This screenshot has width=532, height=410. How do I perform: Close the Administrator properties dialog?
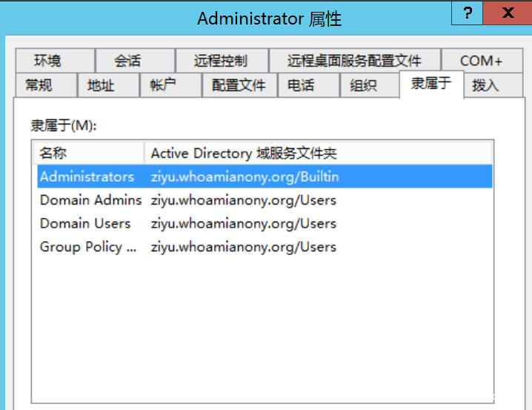click(x=508, y=13)
